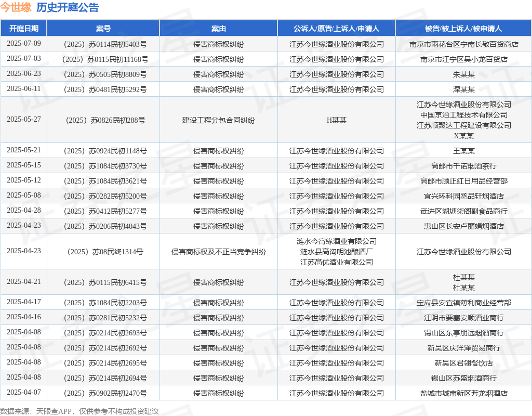532x416 pixels.
Task: Click 建设工程分包合同纠纷 cause cell
Action: [x=219, y=120]
